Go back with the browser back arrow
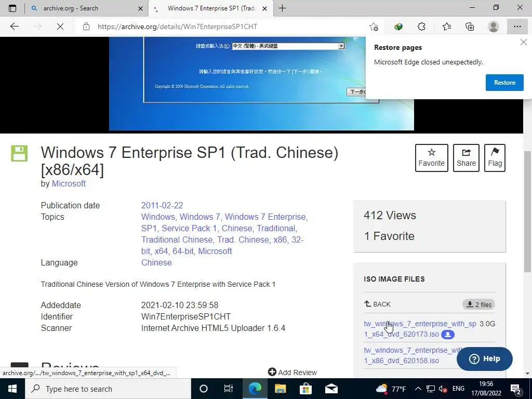This screenshot has height=399, width=532. (x=14, y=26)
